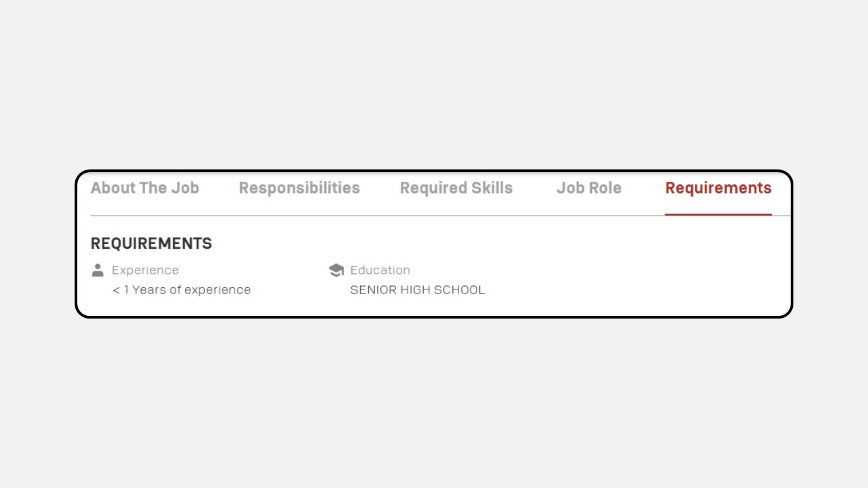Select the Experience label

pos(145,270)
